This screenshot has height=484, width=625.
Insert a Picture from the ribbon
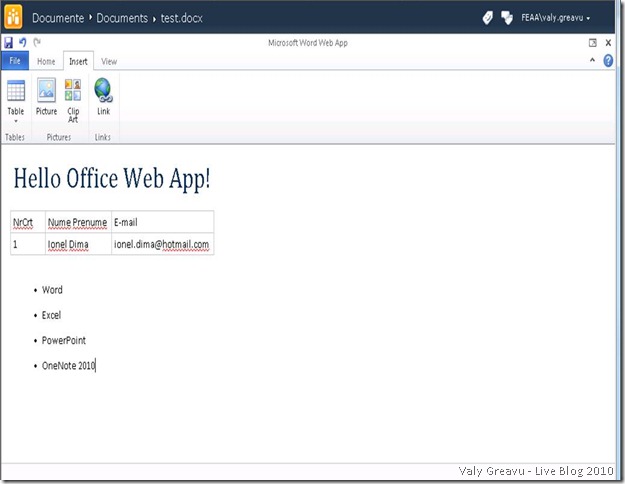coord(46,98)
